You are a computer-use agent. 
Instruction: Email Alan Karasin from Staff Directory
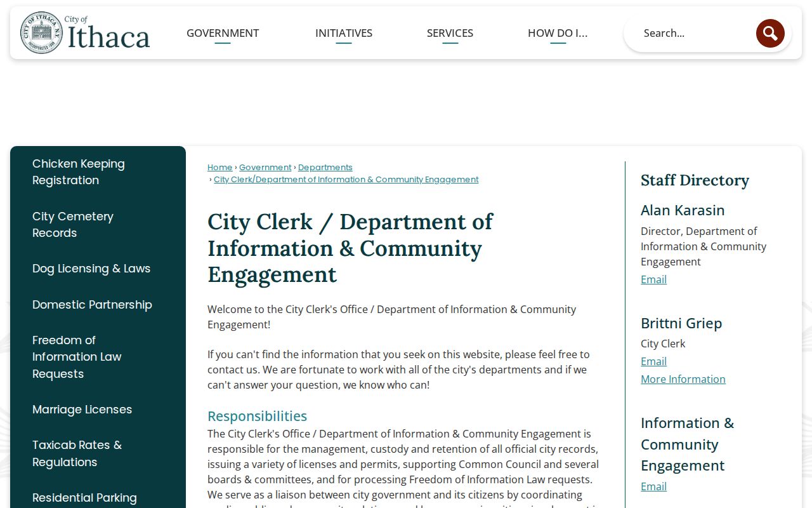click(x=653, y=279)
